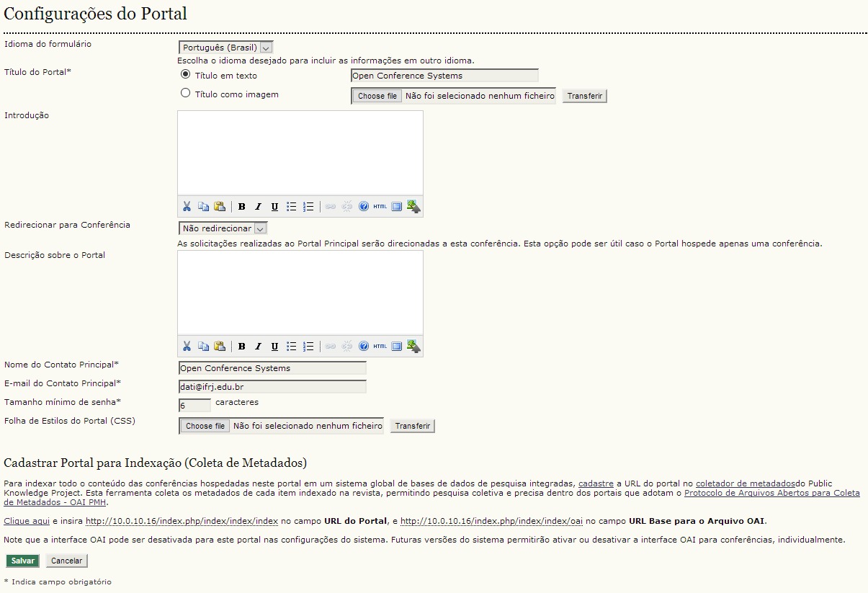Toggle fullscreen mode in the Descrição editor
The height and width of the screenshot is (593, 868).
click(x=396, y=347)
